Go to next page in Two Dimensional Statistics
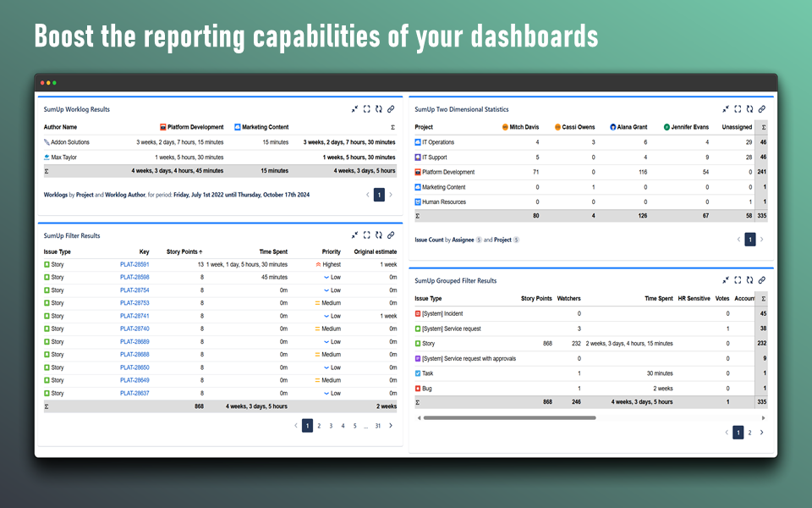Screen dimensions: 812x508 coord(762,239)
